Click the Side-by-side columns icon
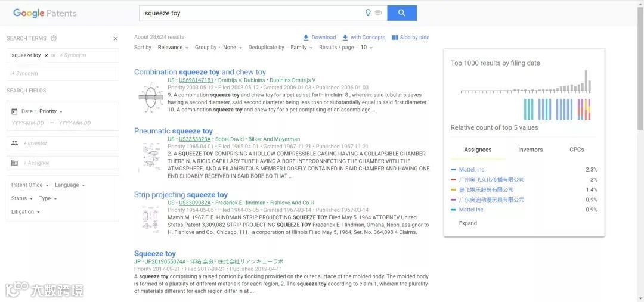Viewport: 644px width, 302px height. pos(395,38)
